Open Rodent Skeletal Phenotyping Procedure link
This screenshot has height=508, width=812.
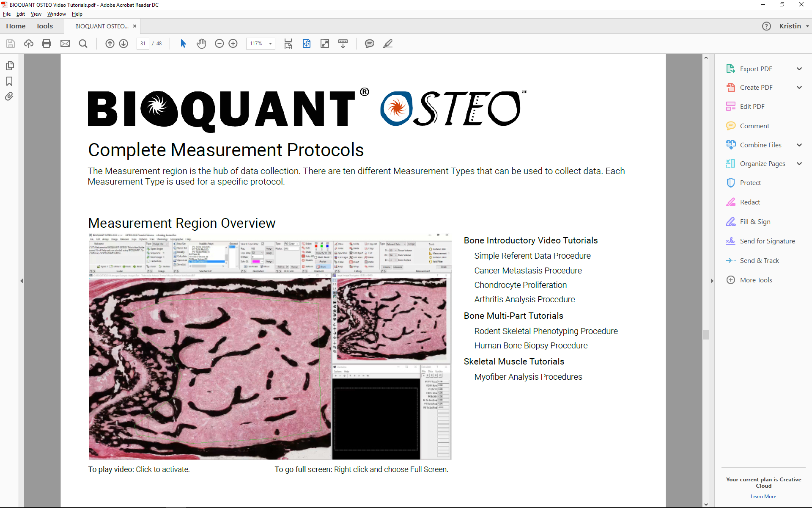[x=546, y=331]
